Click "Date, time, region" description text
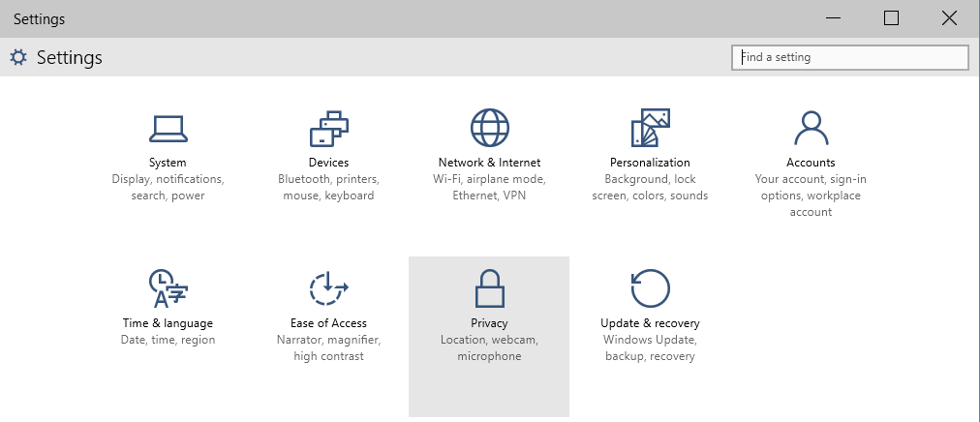980x422 pixels. pos(168,341)
